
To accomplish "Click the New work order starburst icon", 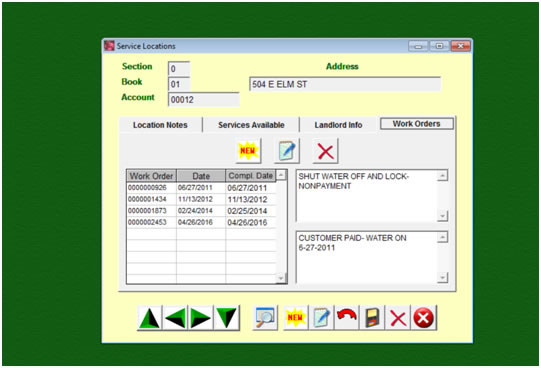I will pyautogui.click(x=248, y=151).
